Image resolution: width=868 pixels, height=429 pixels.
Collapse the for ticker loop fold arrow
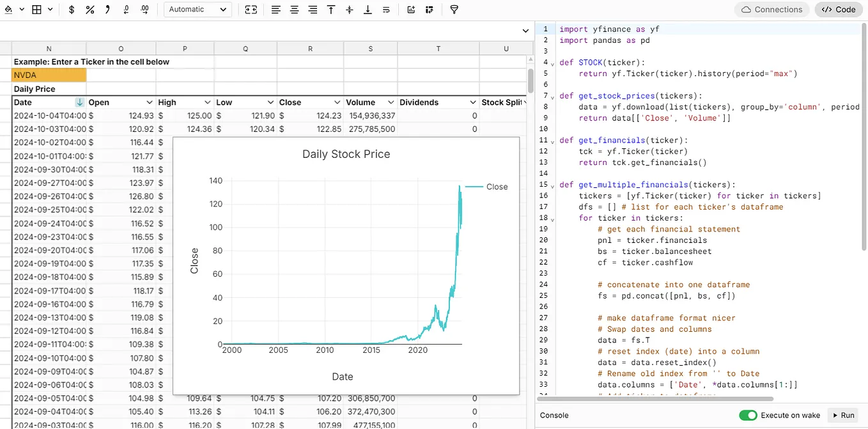point(553,219)
